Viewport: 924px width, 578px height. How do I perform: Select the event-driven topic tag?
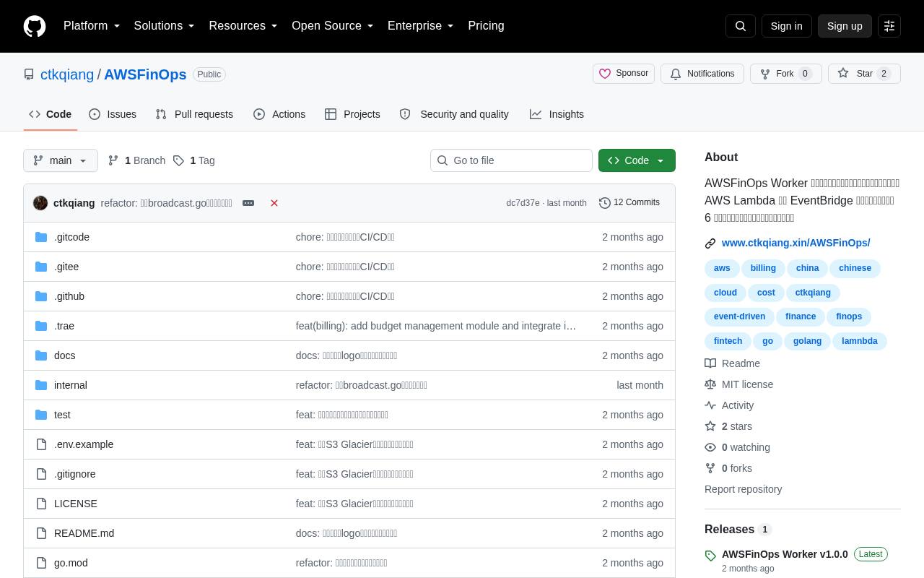[x=739, y=316]
